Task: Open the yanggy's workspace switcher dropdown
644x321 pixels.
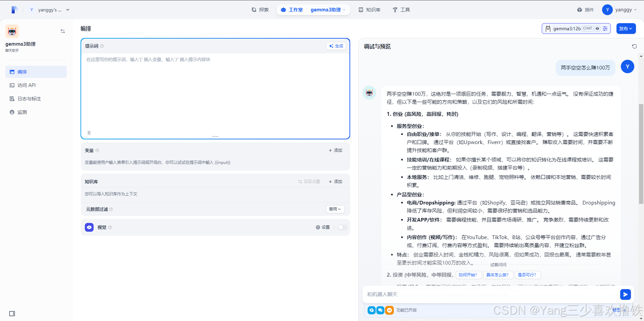Action: 49,10
